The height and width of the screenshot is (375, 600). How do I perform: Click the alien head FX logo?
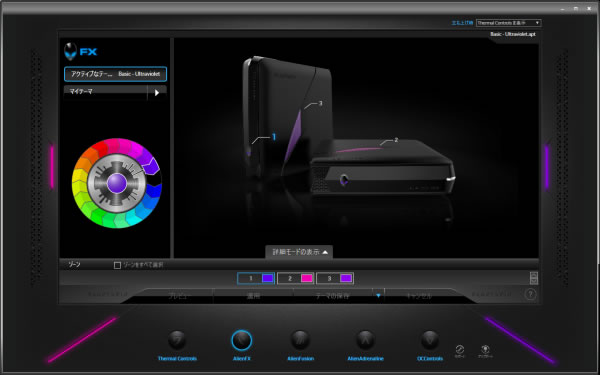pyautogui.click(x=81, y=52)
